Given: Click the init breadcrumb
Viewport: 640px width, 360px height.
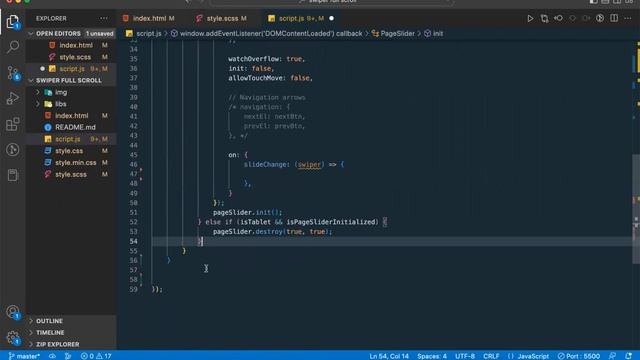Looking at the screenshot, I should (438, 33).
